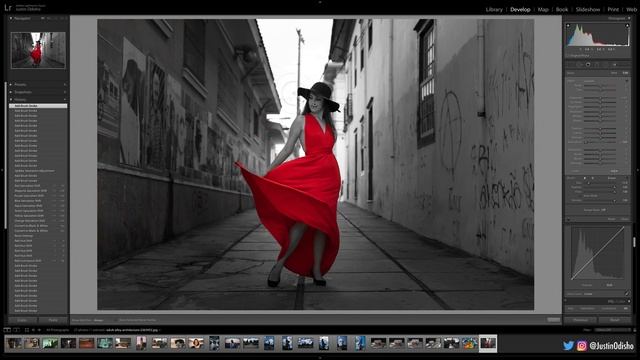The height and width of the screenshot is (360, 640).
Task: Collapse the History panel
Action: (11, 99)
